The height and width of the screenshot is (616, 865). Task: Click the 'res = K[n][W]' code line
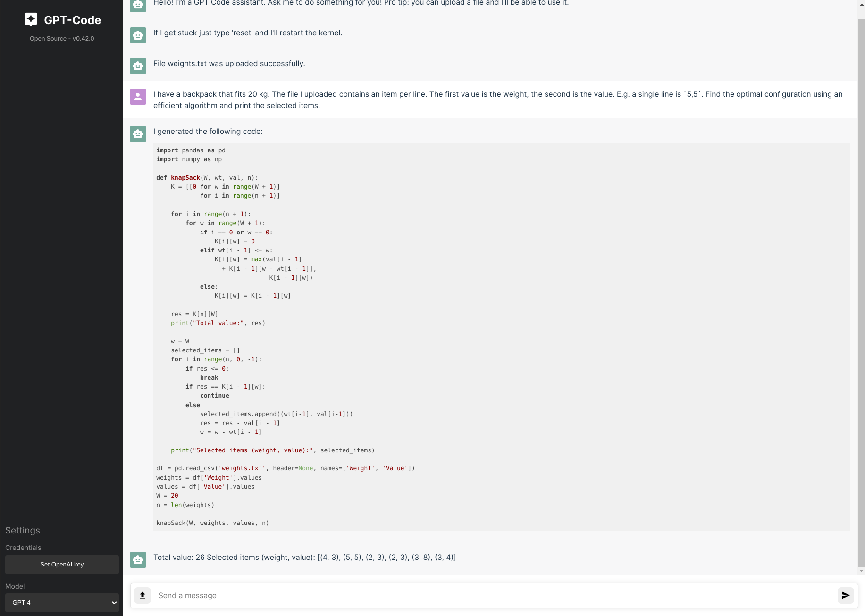194,314
